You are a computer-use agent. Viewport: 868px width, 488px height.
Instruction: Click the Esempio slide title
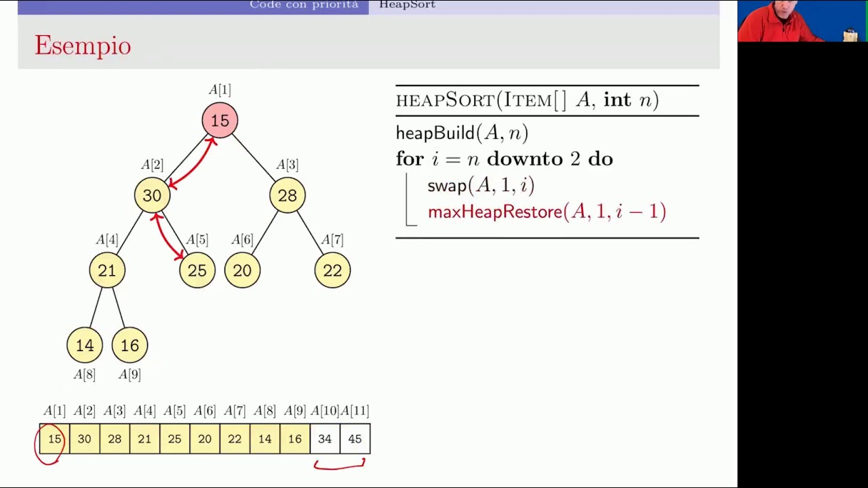(x=83, y=46)
